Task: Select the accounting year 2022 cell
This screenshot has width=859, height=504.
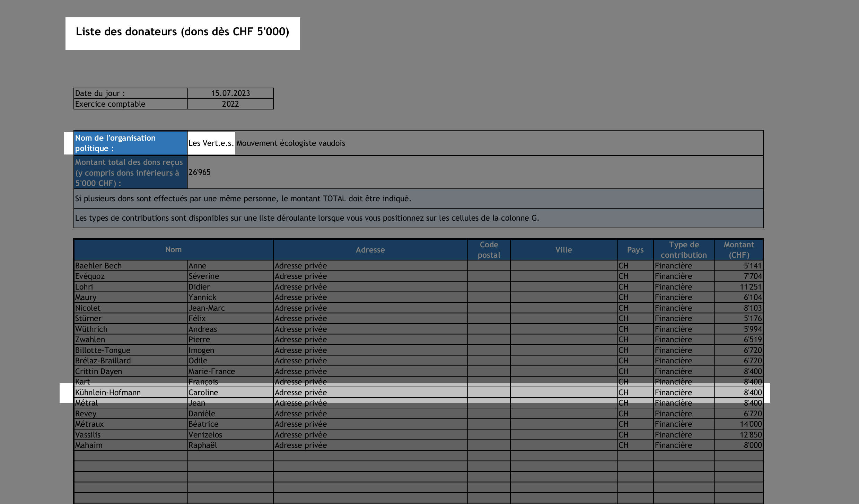Action: (230, 104)
